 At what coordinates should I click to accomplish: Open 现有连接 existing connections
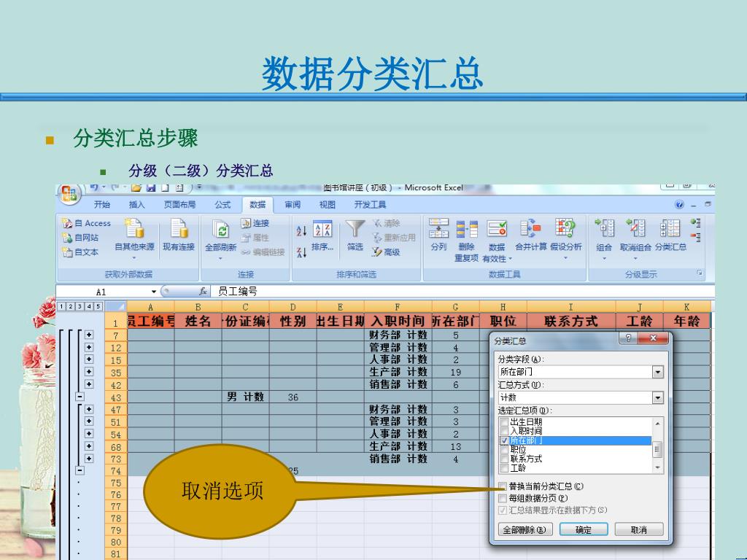(x=179, y=234)
